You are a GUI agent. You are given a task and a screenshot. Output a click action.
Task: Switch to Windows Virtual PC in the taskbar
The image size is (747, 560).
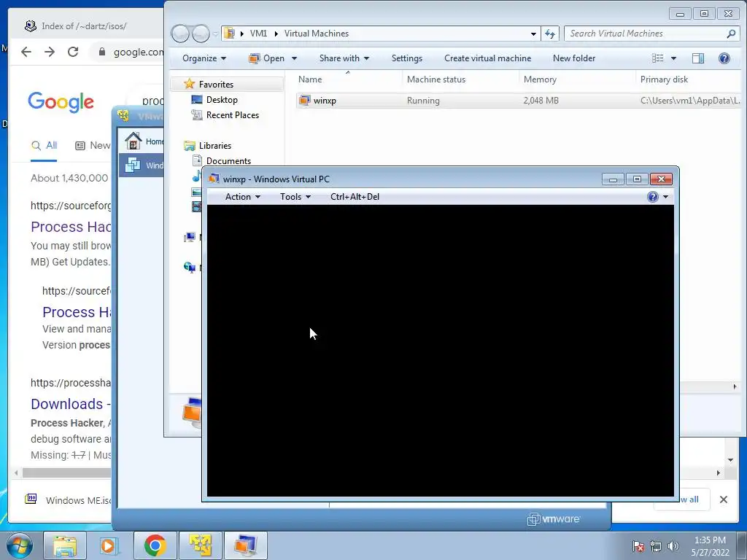pos(245,545)
